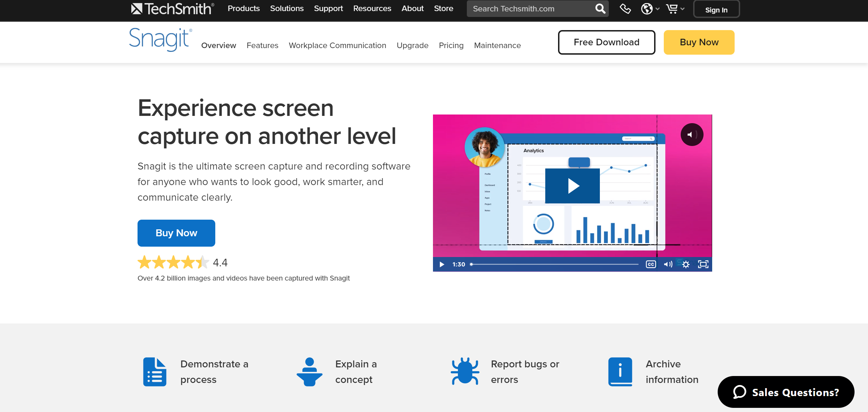The image size is (868, 412).
Task: Open the Solutions menu
Action: click(287, 8)
